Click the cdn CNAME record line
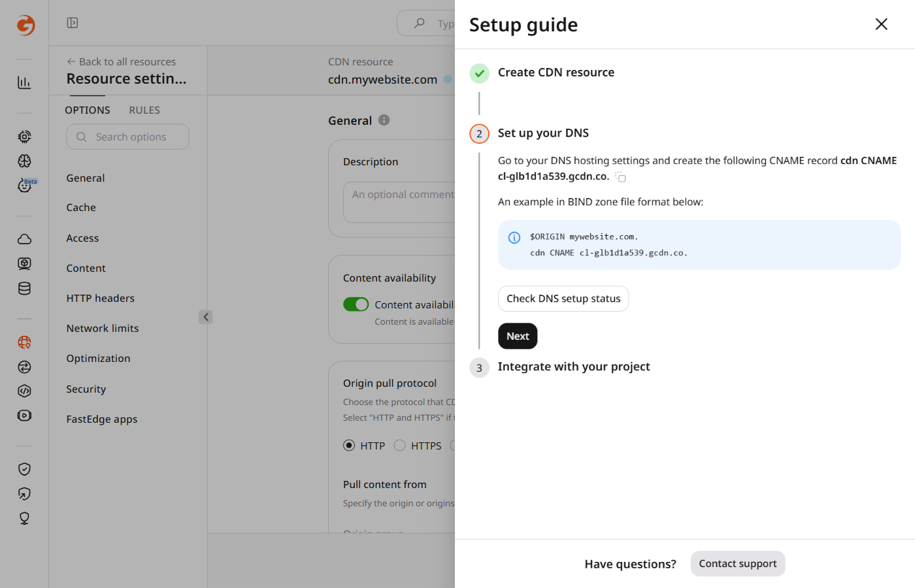The width and height of the screenshot is (915, 588). coord(608,253)
